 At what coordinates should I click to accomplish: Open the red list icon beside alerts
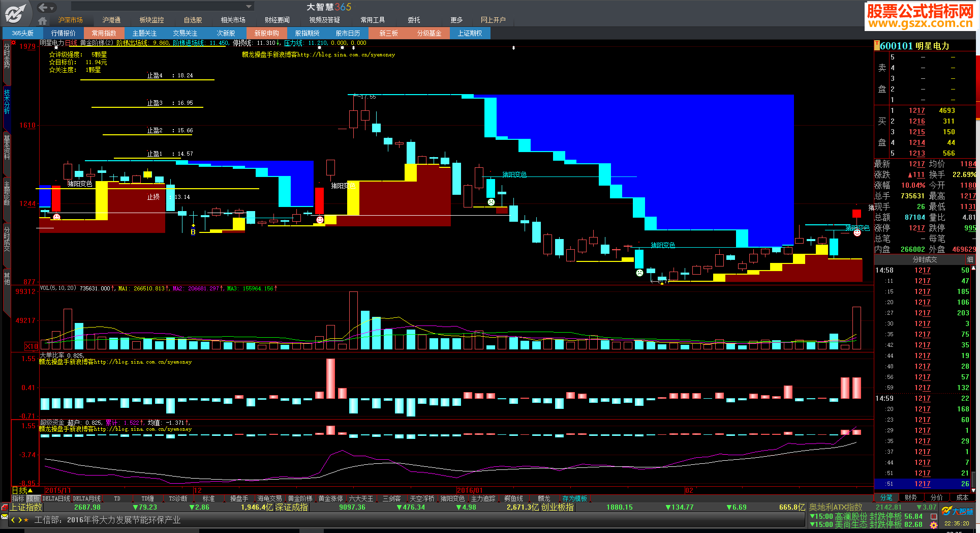click(934, 516)
